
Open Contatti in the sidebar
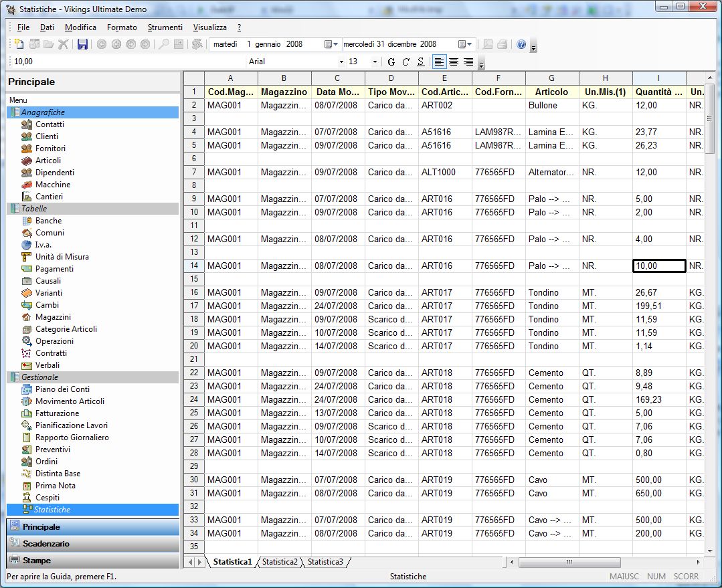point(50,124)
